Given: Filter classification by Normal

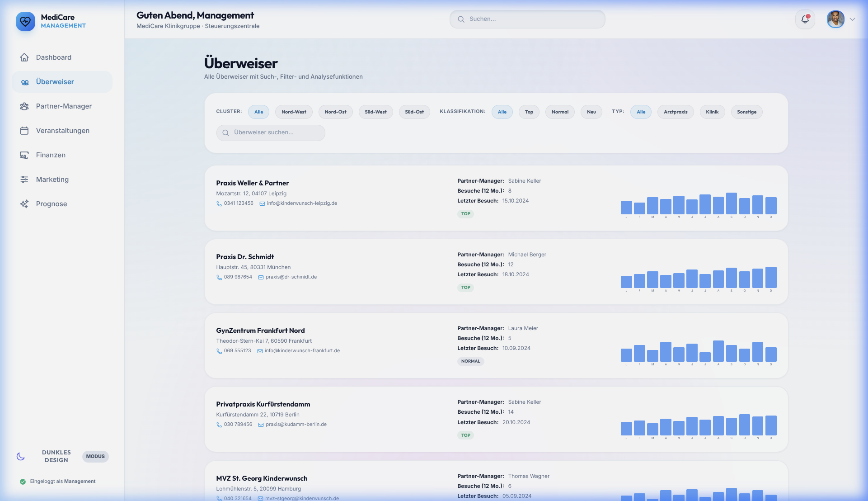Looking at the screenshot, I should 560,112.
